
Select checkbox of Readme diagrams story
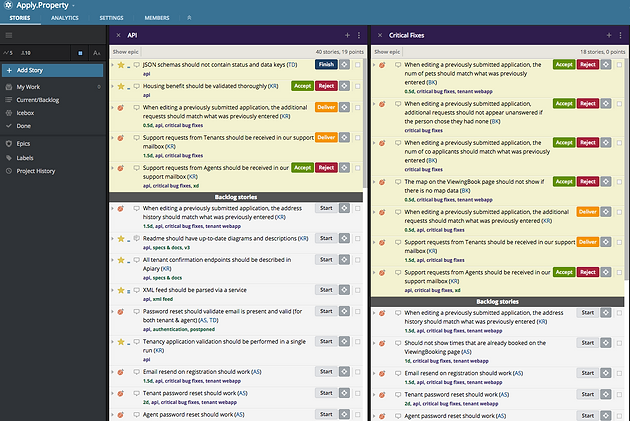(x=358, y=239)
